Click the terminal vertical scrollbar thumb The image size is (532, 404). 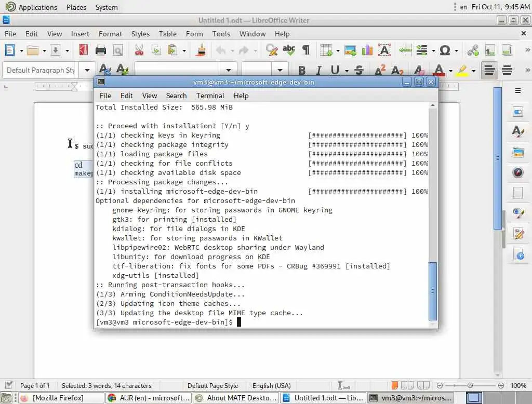coord(432,291)
